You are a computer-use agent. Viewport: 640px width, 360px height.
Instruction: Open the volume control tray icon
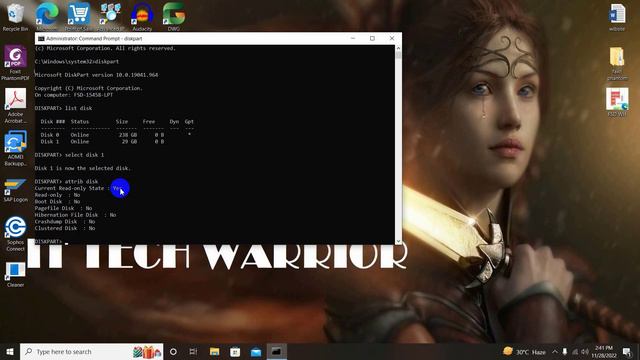click(585, 351)
